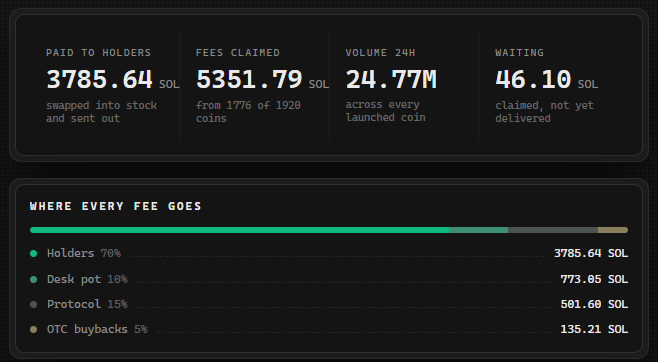
Task: Click the gray dot beside Protocol
Action: pyautogui.click(x=34, y=304)
